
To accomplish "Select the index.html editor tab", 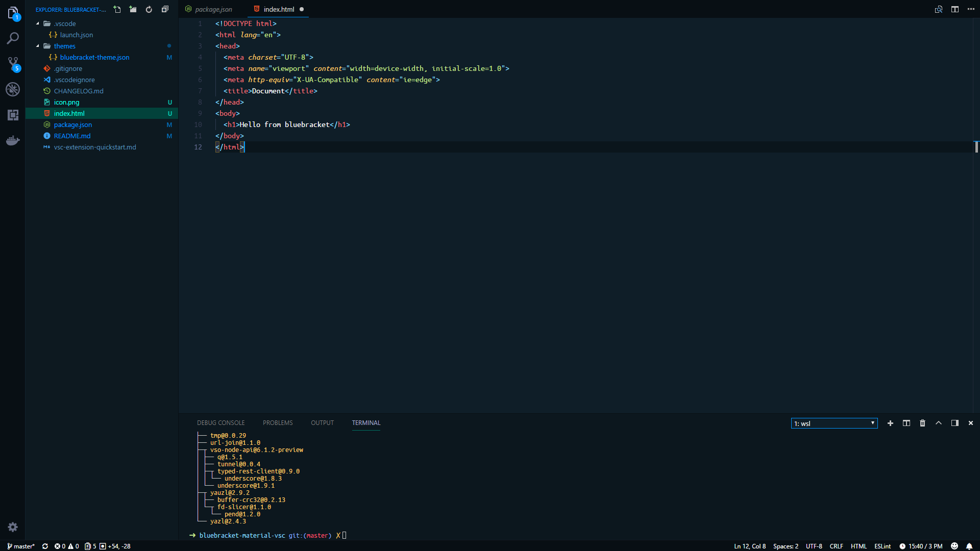I will tap(279, 9).
